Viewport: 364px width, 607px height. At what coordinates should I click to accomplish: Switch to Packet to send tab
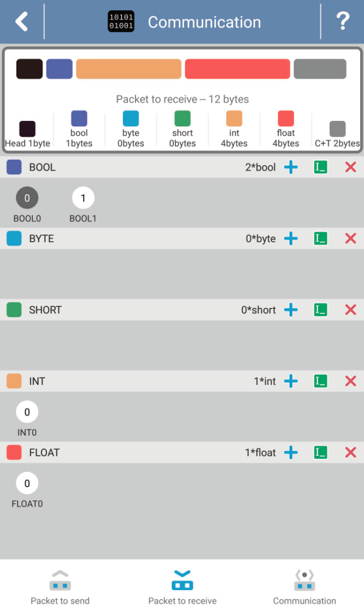pyautogui.click(x=60, y=586)
